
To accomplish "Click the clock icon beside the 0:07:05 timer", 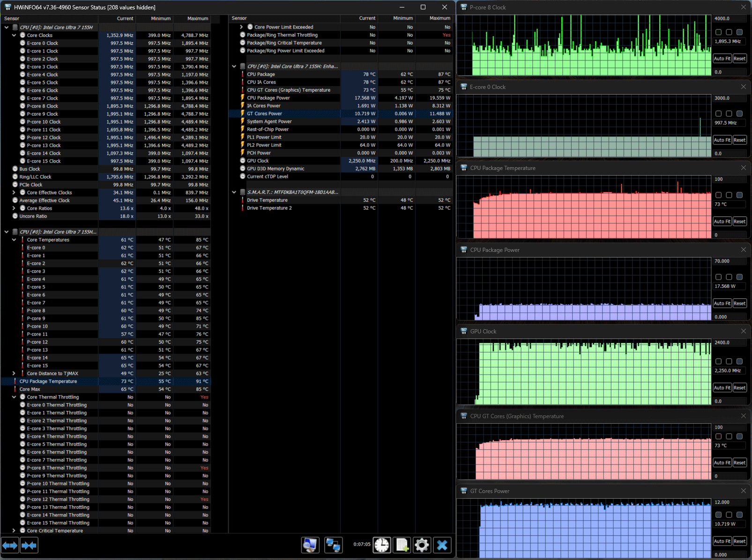I will [382, 545].
